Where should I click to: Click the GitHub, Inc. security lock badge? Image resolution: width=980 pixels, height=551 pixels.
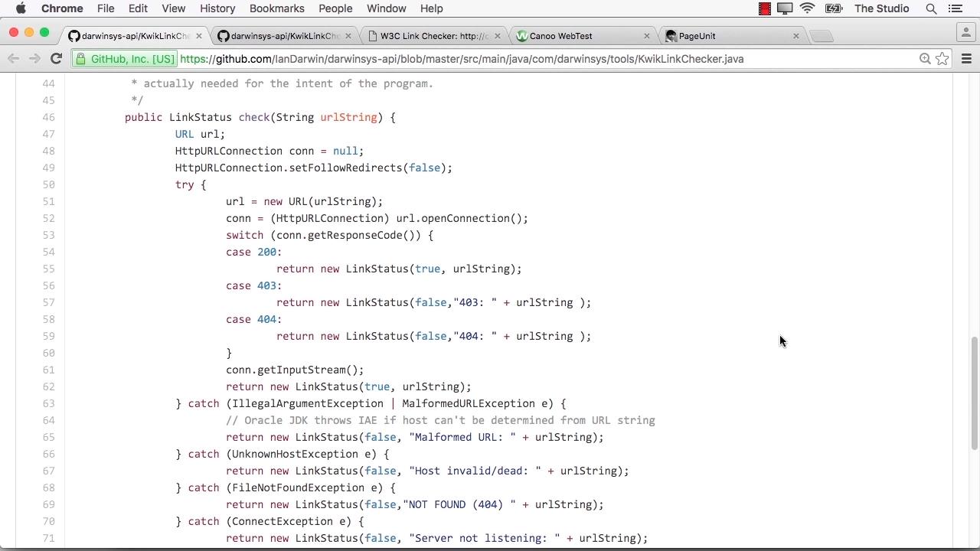pyautogui.click(x=126, y=59)
